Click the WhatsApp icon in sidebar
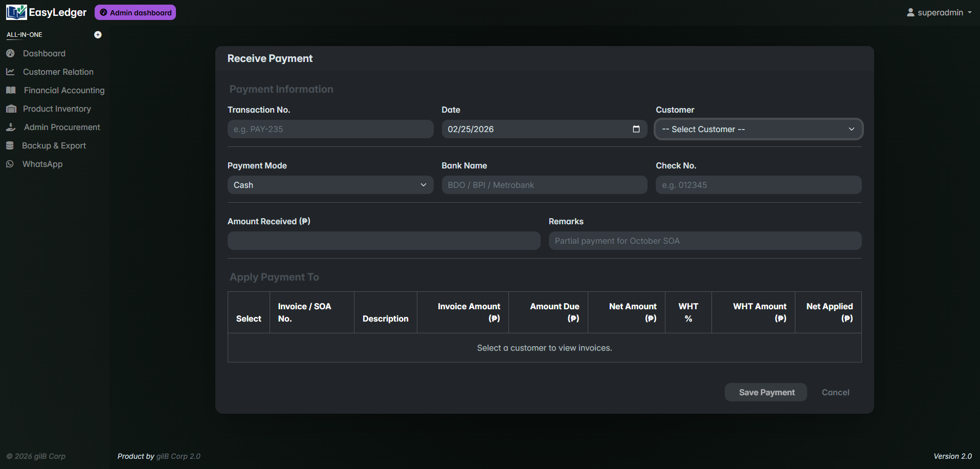The width and height of the screenshot is (980, 469). pos(10,164)
